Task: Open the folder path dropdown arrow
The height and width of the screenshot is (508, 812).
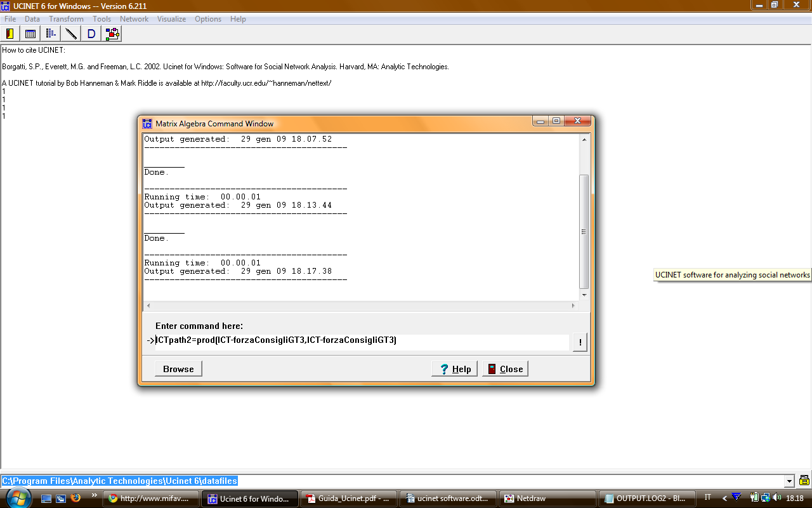Action: tap(790, 481)
